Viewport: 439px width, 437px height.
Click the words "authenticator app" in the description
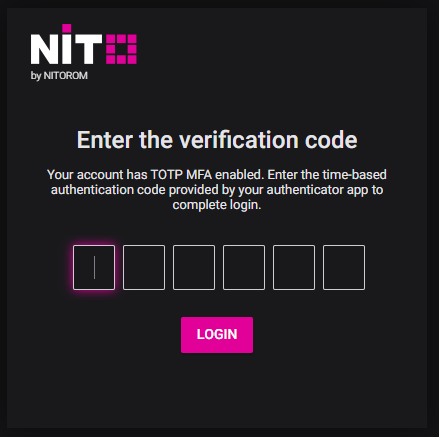click(305, 190)
